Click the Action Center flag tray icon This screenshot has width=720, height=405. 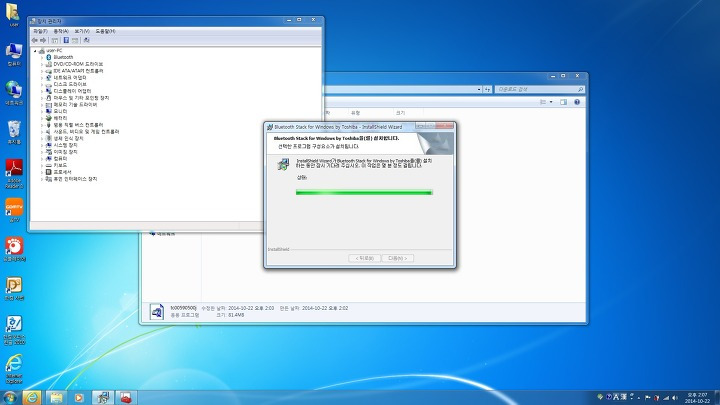point(647,398)
